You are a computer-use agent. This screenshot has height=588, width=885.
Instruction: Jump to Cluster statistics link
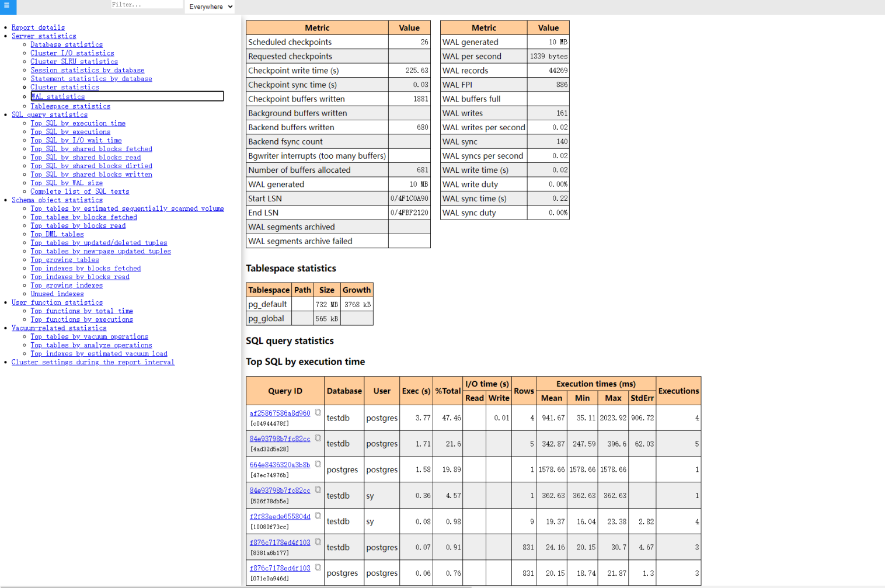coord(65,87)
